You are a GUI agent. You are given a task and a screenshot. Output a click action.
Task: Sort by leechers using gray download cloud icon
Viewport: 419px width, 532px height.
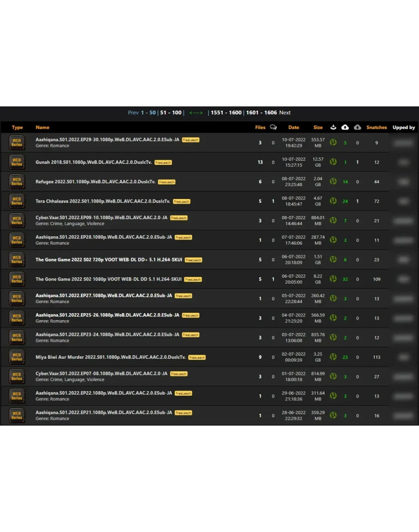click(x=357, y=128)
